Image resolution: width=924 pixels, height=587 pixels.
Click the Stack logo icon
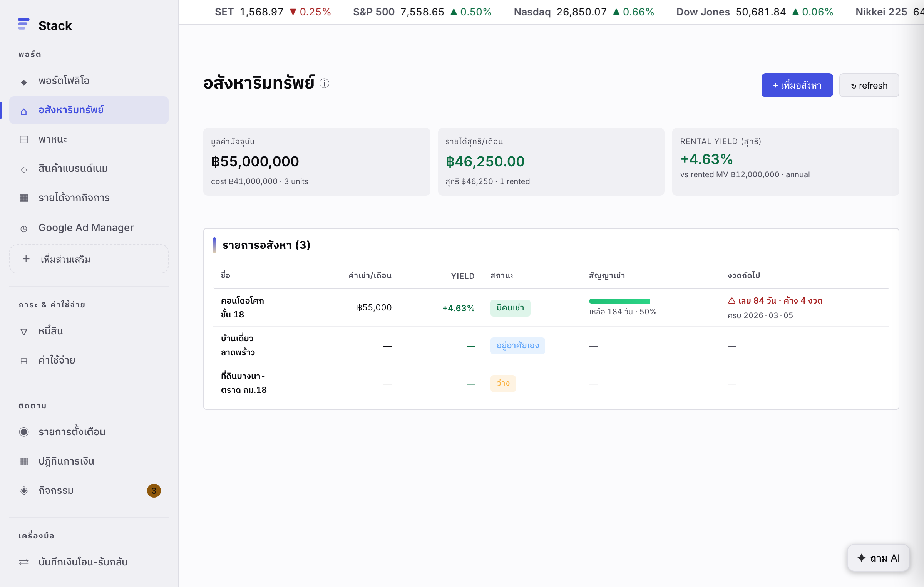point(23,24)
